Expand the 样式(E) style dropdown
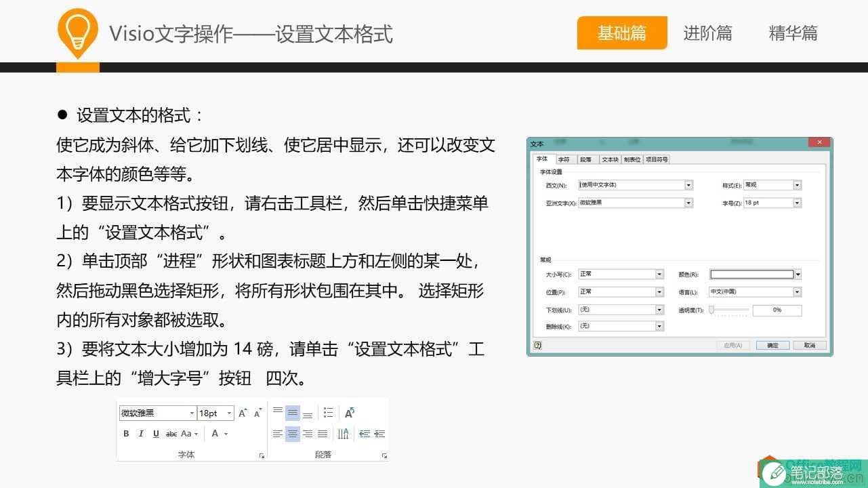The image size is (868, 488). click(x=797, y=185)
